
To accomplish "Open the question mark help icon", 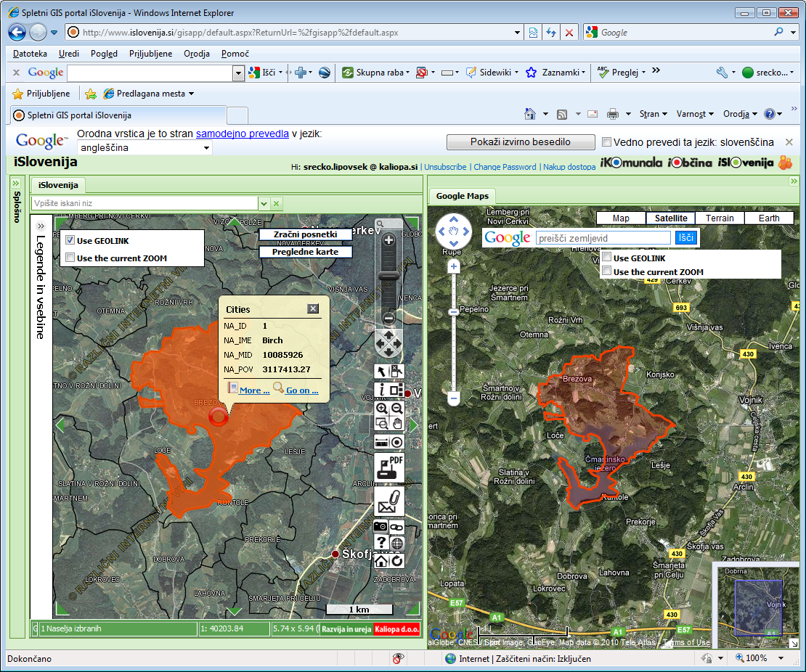I will click(x=381, y=543).
